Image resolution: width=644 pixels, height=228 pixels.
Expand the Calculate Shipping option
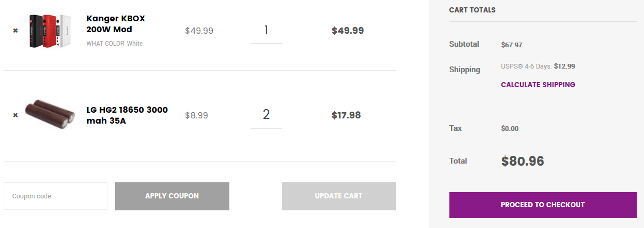point(538,85)
